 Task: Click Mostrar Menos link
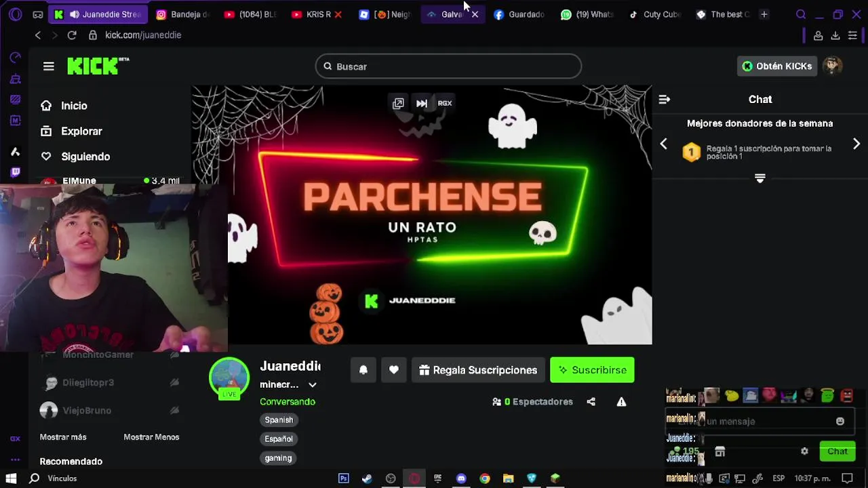coord(151,437)
